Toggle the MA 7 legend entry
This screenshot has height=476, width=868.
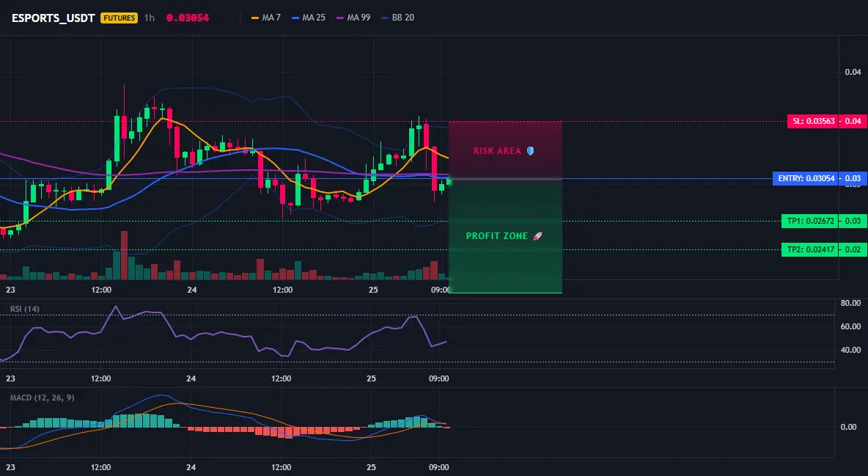click(266, 18)
